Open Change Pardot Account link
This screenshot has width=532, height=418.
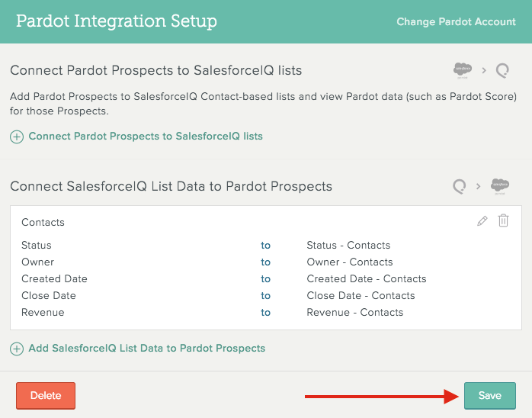[x=456, y=21]
